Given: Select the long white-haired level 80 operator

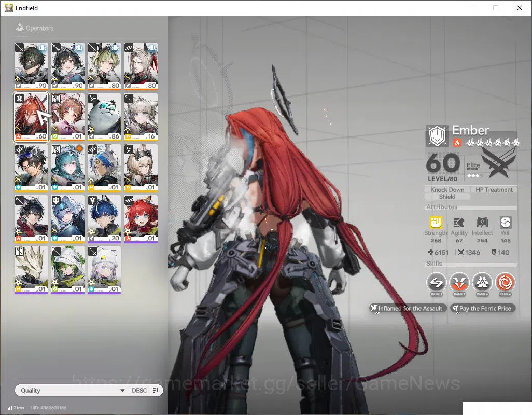Looking at the screenshot, I should coord(141,66).
